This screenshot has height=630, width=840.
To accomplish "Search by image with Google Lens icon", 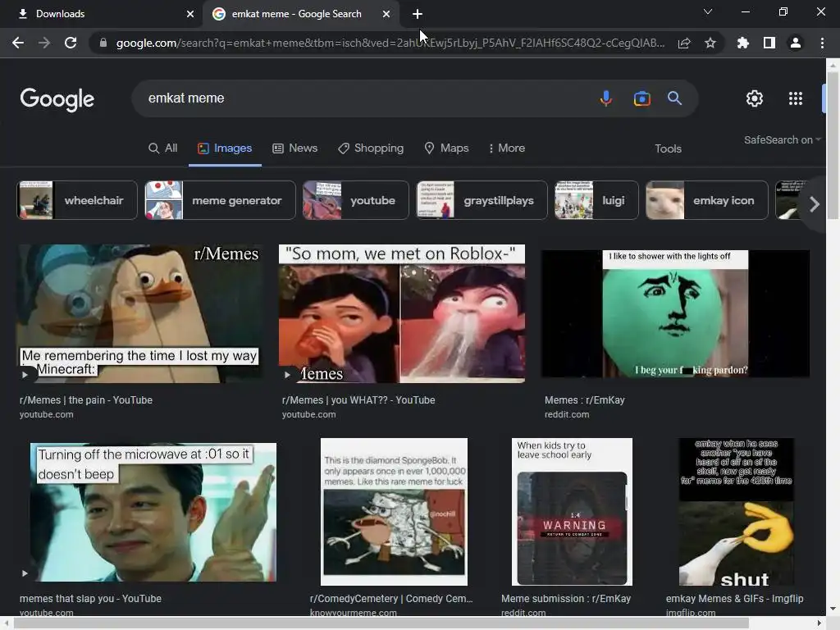I will (641, 98).
